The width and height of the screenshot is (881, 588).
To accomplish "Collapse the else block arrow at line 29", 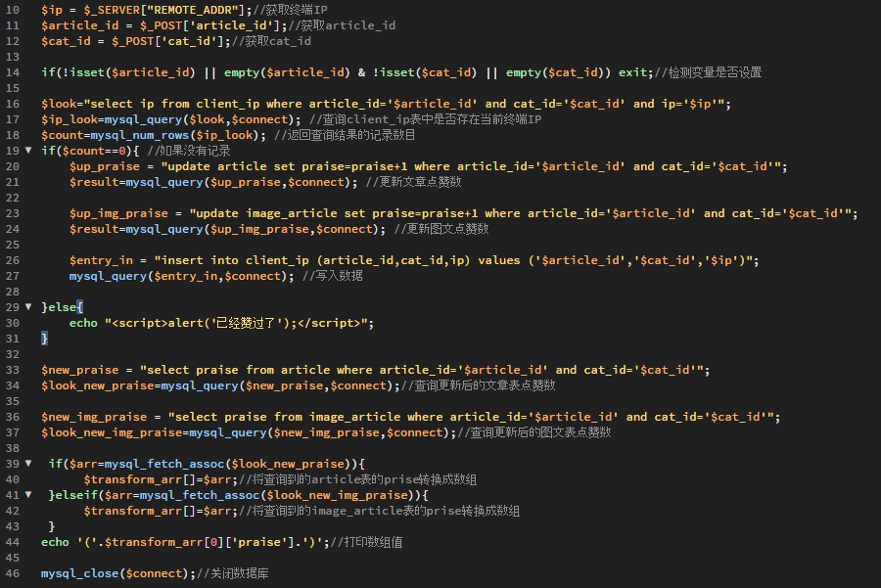I will tap(28, 306).
